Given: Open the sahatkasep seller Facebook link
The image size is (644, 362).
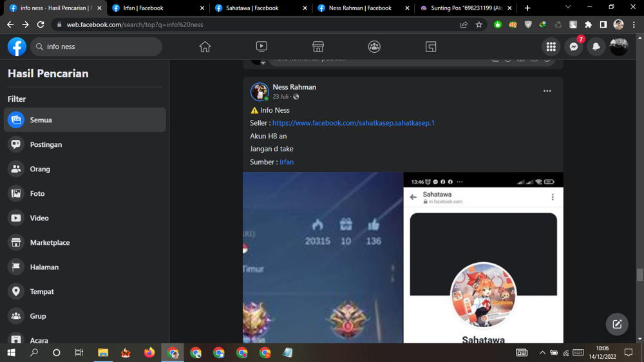Looking at the screenshot, I should click(353, 123).
